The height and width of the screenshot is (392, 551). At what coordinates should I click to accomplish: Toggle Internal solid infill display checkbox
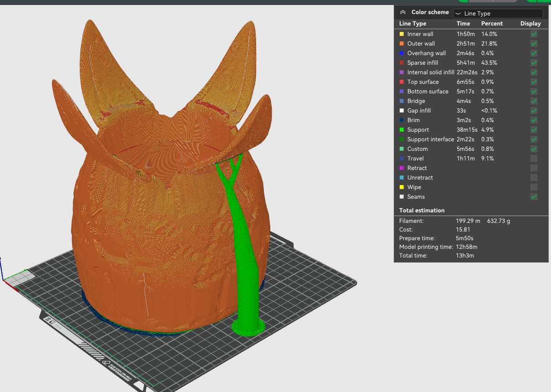point(534,72)
